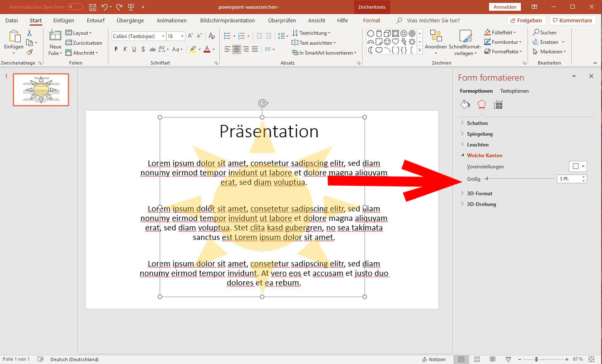Open the Format ribbon tab under Zeichentools
602x364 pixels.
[x=372, y=20]
